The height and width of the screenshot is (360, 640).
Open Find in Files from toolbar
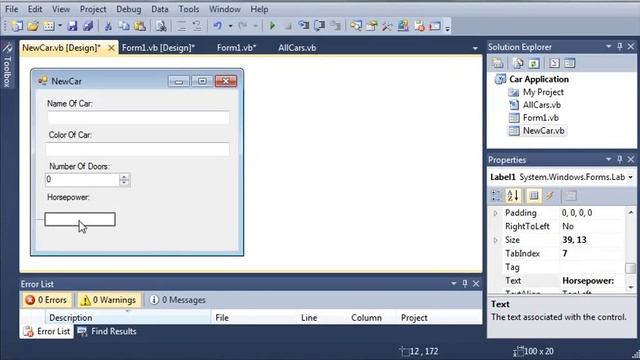coord(161,26)
